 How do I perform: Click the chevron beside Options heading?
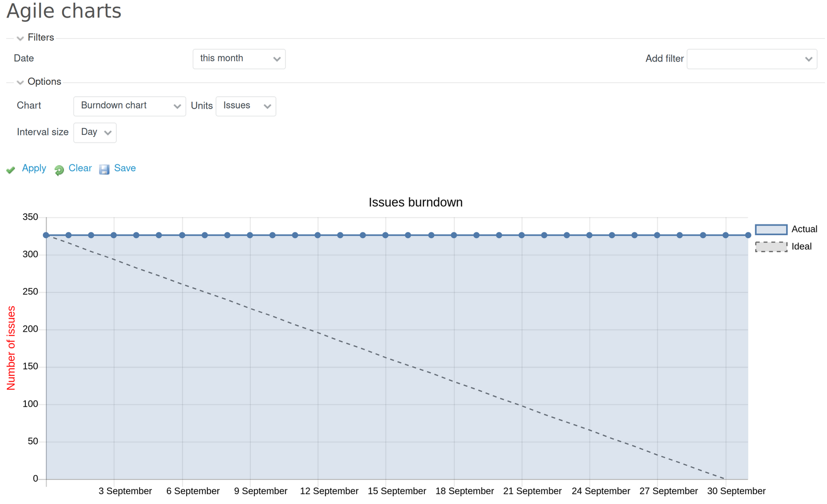(20, 82)
